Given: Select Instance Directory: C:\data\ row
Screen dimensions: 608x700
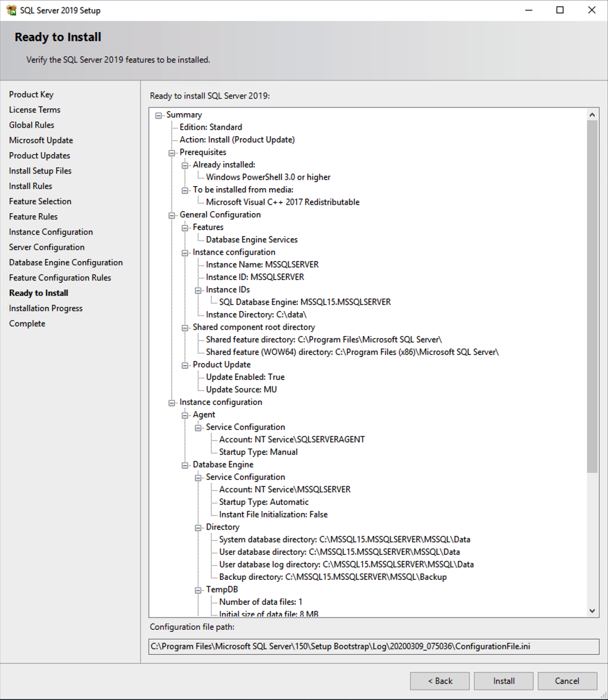Looking at the screenshot, I should pos(257,315).
